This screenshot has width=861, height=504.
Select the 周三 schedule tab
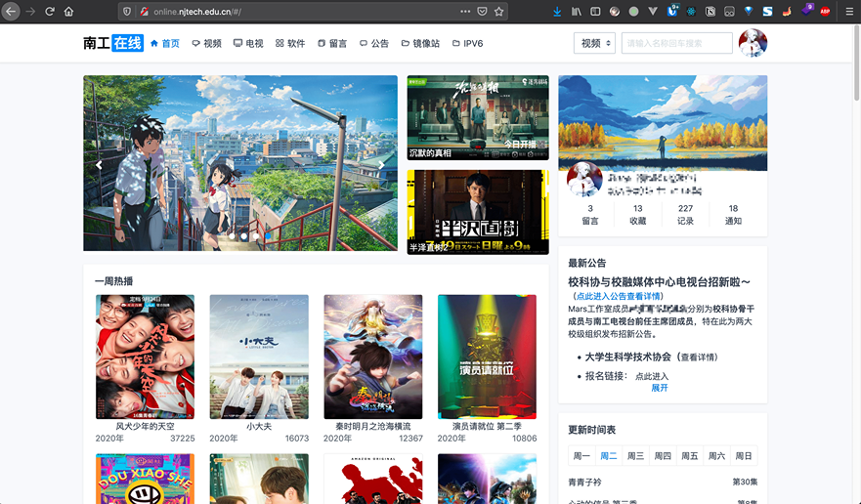(635, 456)
